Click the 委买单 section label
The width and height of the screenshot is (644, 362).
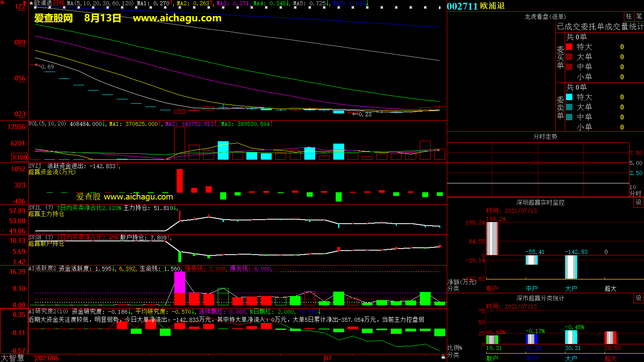tap(560, 58)
